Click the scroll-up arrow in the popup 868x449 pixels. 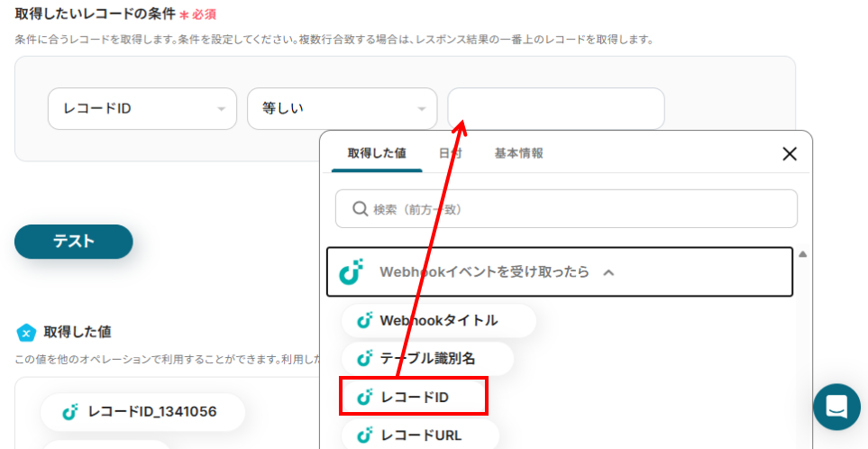803,254
